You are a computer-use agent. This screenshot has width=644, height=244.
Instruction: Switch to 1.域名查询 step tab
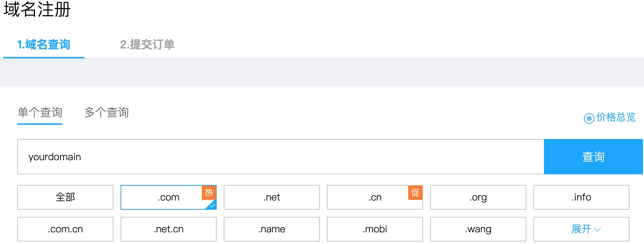pyautogui.click(x=44, y=45)
